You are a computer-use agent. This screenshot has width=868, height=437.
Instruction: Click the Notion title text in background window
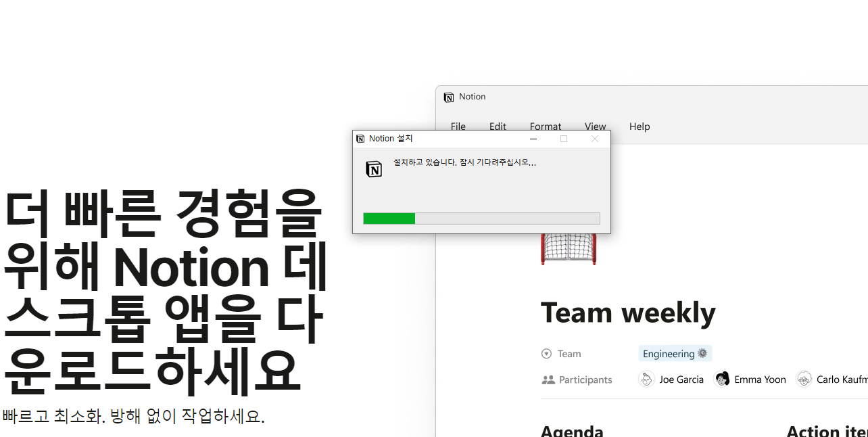point(472,97)
